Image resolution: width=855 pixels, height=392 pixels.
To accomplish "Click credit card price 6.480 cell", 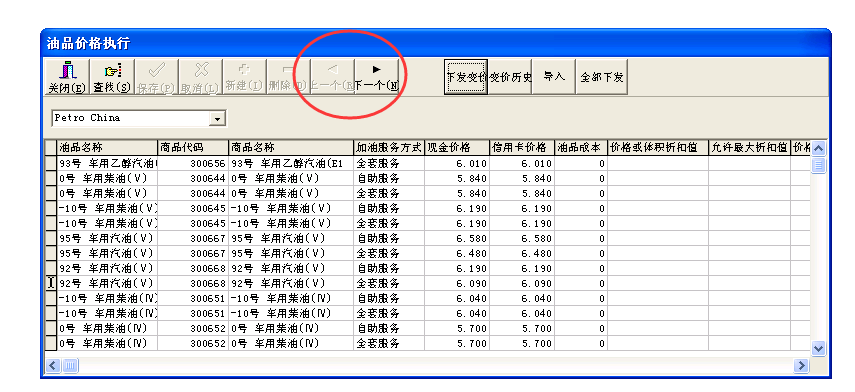I will click(522, 254).
